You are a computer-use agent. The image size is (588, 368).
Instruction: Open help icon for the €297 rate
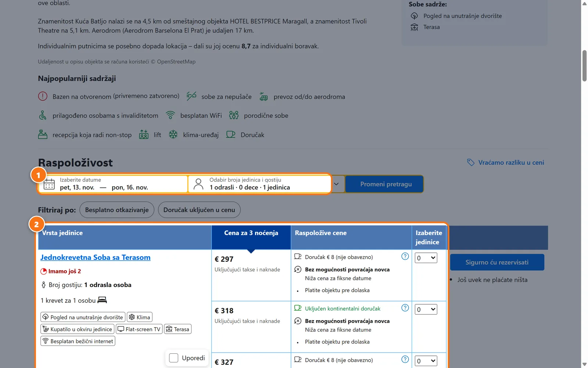click(x=405, y=256)
